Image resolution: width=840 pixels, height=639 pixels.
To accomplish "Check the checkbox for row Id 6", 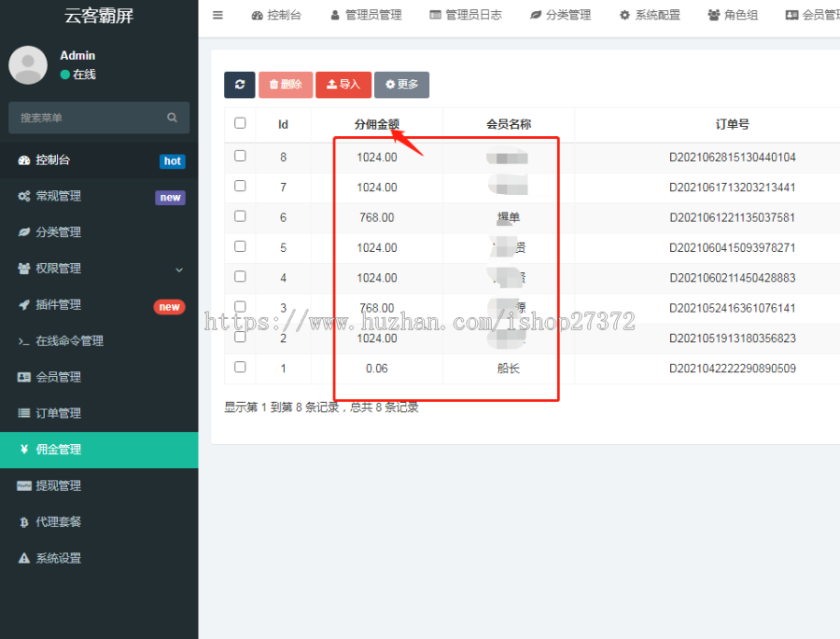I will 240,215.
